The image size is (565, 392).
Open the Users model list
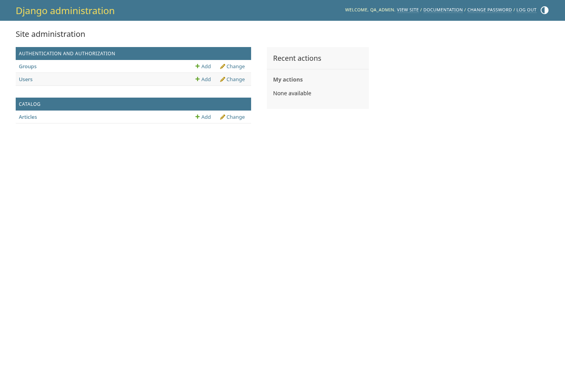click(x=26, y=79)
